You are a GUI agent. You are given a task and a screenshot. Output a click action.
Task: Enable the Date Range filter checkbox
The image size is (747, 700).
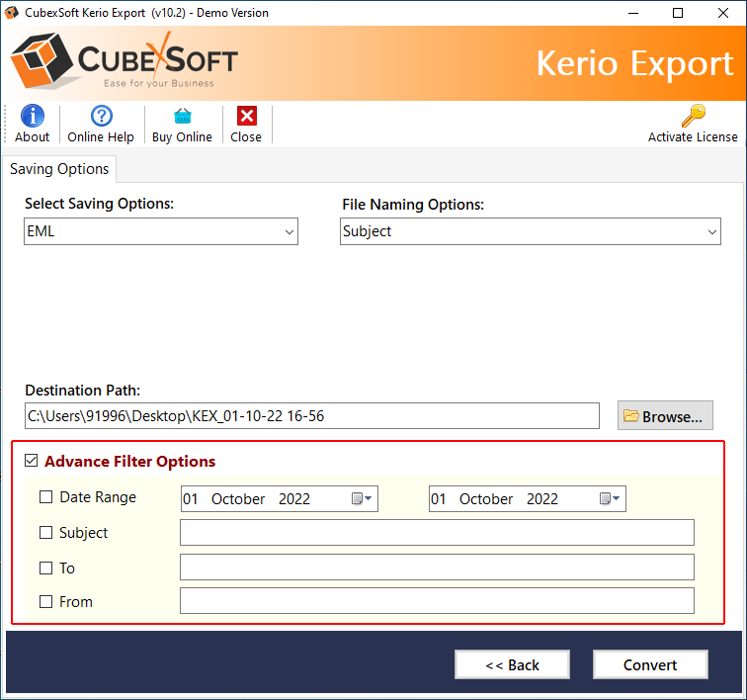pos(46,497)
